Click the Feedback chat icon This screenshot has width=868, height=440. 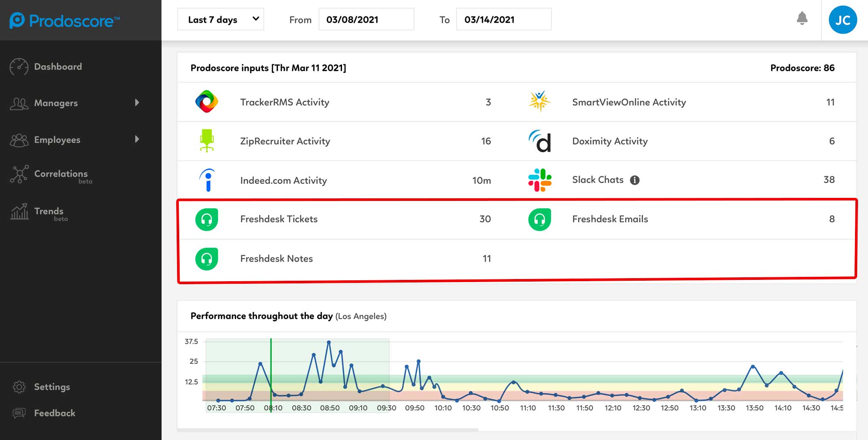point(19,413)
